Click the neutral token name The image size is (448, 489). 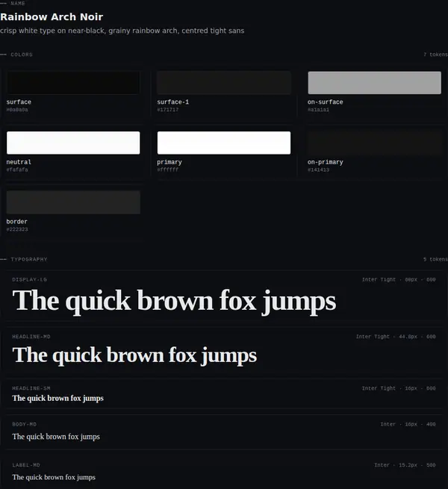click(x=19, y=162)
